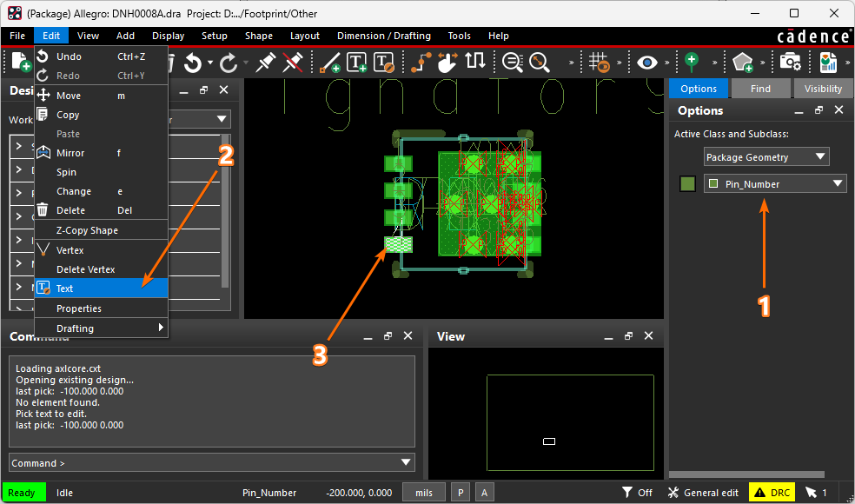
Task: Click the mils units button
Action: click(x=424, y=493)
